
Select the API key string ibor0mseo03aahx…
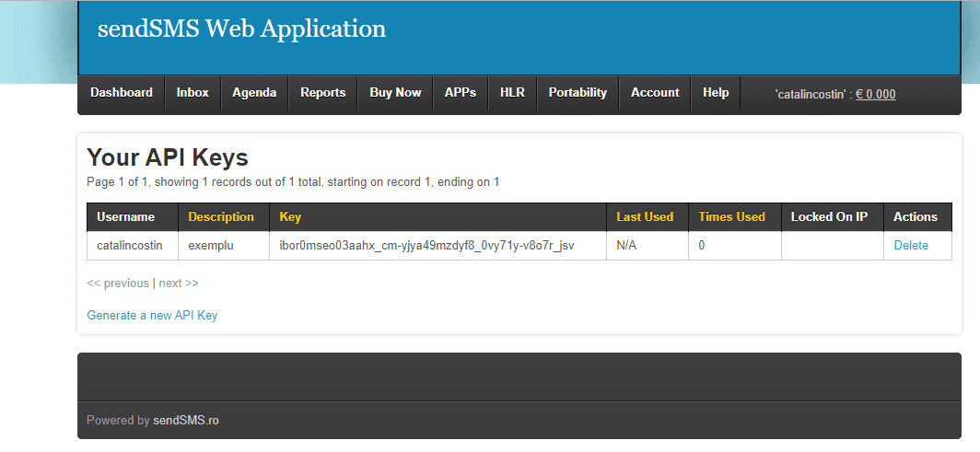426,246
